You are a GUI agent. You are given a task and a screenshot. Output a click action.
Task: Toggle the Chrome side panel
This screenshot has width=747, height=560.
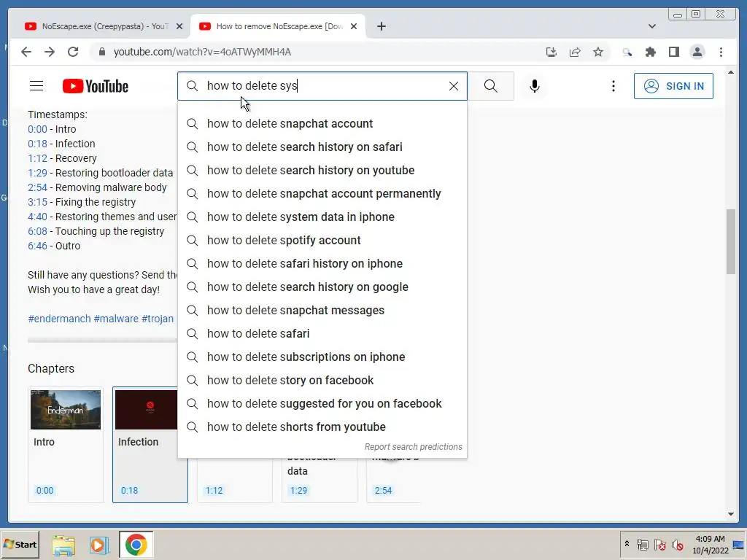click(x=673, y=52)
